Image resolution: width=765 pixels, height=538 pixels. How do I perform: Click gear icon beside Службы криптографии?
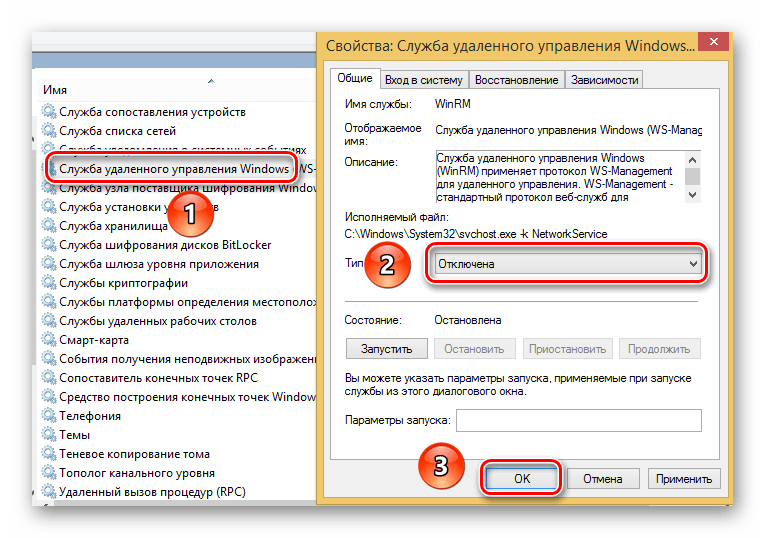point(49,282)
